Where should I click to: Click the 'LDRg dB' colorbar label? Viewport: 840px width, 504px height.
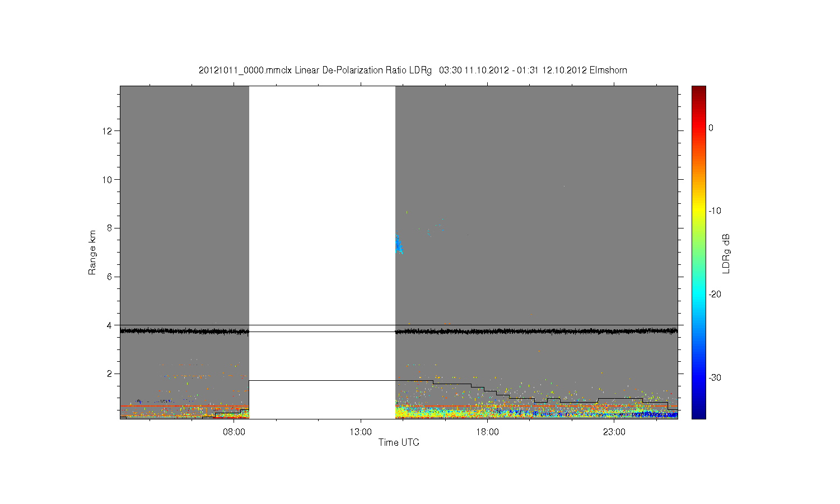726,253
